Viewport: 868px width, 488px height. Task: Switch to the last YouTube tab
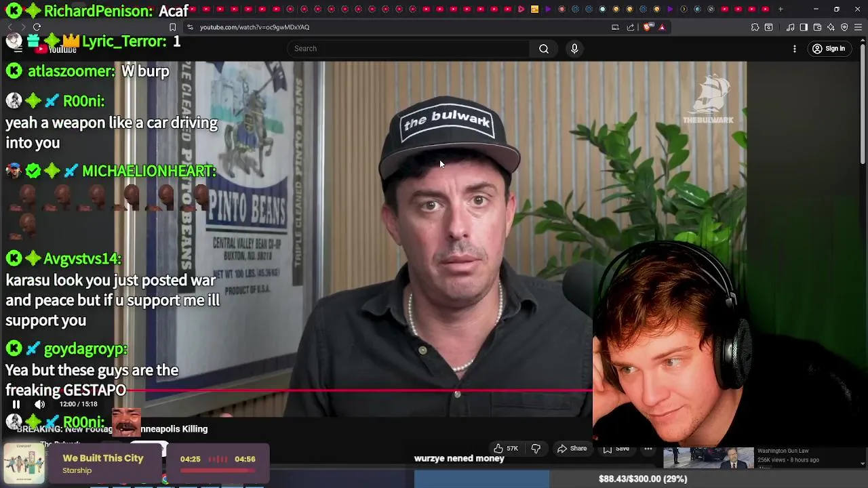coord(765,9)
